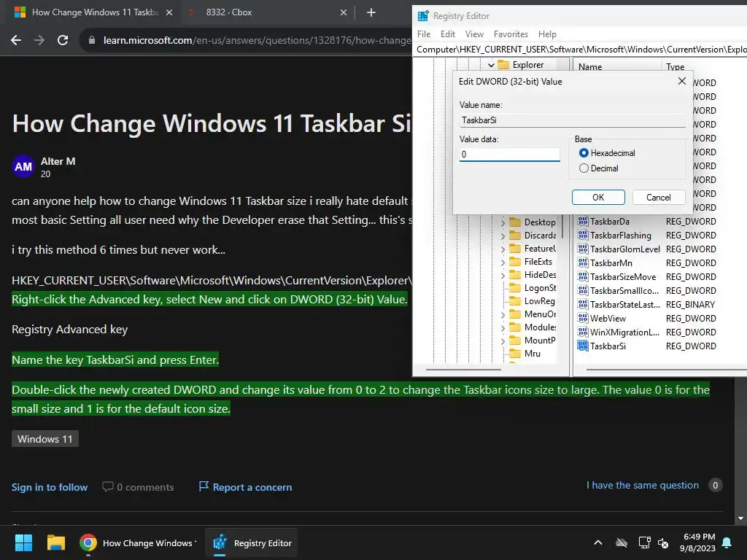The width and height of the screenshot is (747, 560).
Task: Select the Mru folder icon in tree
Action: click(515, 354)
